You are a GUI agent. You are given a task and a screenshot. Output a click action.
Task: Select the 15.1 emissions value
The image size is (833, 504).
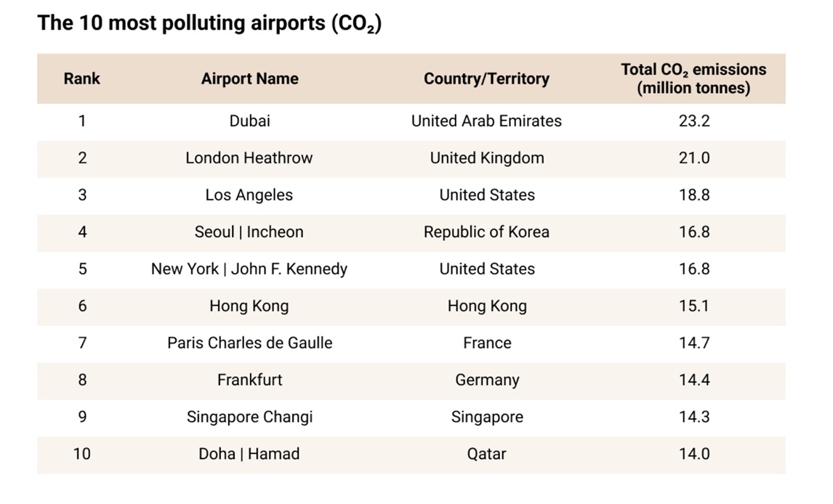694,306
